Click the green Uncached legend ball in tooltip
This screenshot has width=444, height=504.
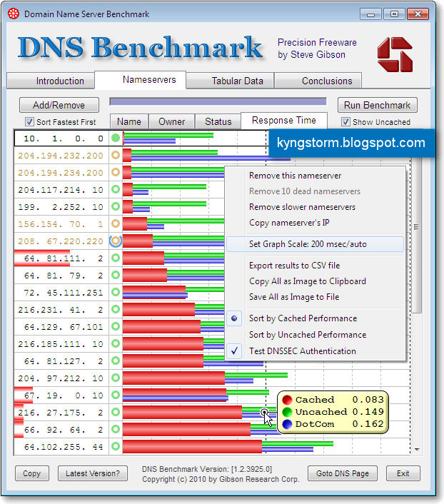pos(287,412)
